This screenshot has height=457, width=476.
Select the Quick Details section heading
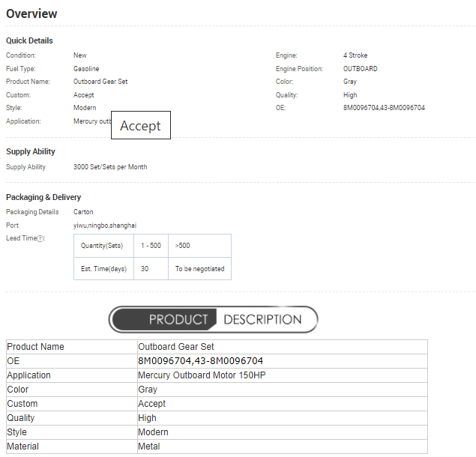click(x=29, y=40)
